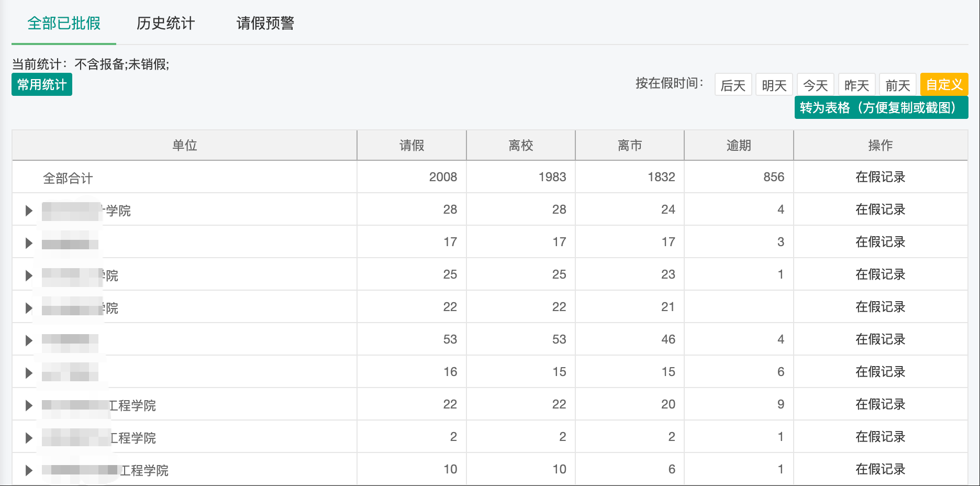
Task: Click 离市 value 23
Action: tap(668, 274)
